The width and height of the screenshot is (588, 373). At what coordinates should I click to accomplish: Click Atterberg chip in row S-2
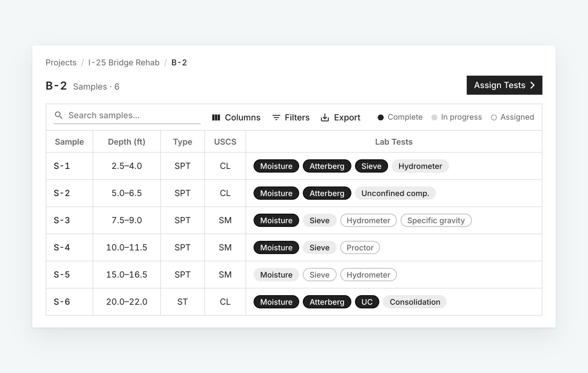[x=327, y=193]
